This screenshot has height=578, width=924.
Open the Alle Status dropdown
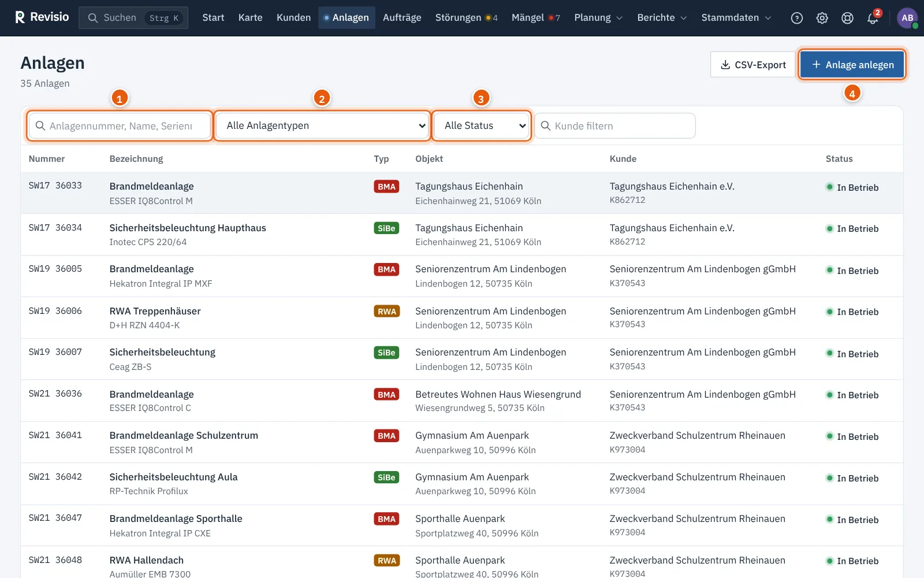click(x=482, y=125)
